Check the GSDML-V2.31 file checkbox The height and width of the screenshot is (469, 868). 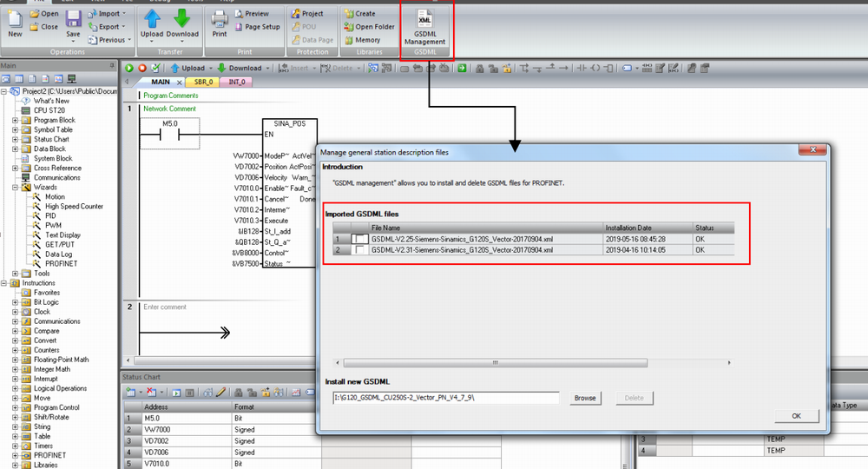pos(359,249)
